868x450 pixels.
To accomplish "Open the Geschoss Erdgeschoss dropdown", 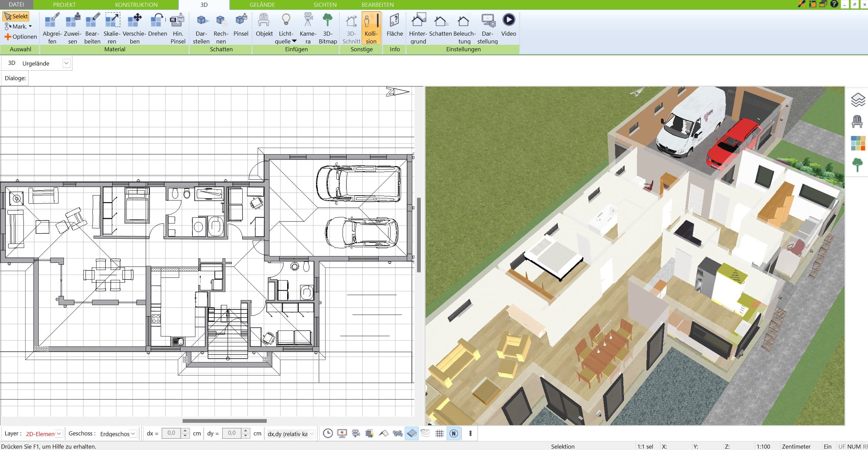I will point(119,434).
